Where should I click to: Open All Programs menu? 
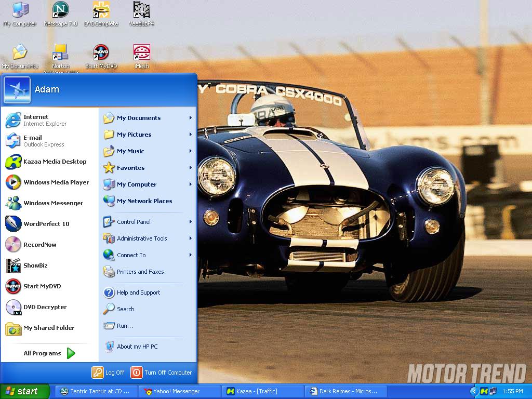pyautogui.click(x=49, y=353)
